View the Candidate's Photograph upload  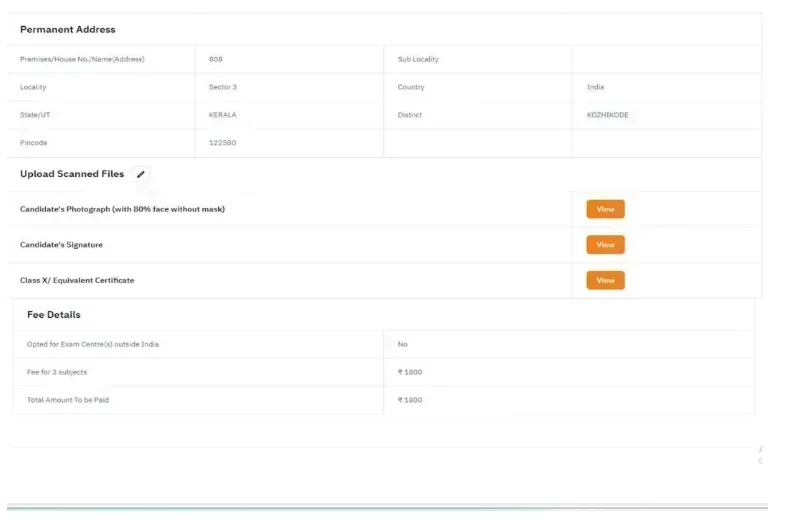pyautogui.click(x=605, y=209)
